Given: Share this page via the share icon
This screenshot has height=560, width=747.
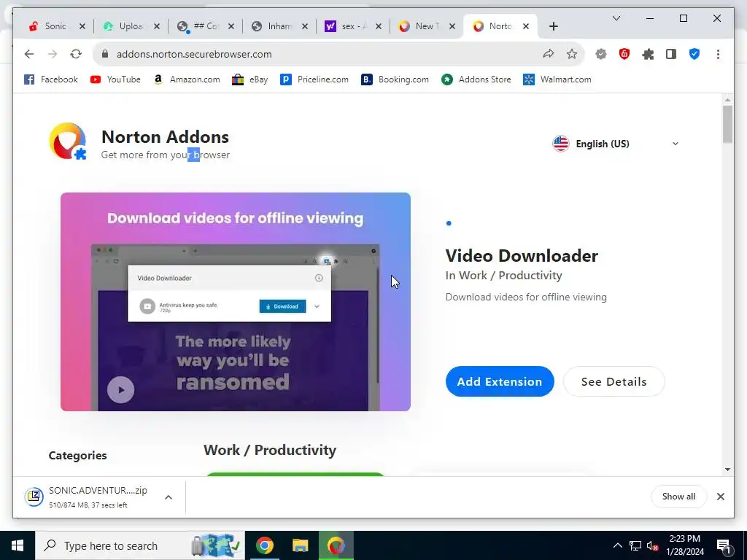Looking at the screenshot, I should click(549, 54).
